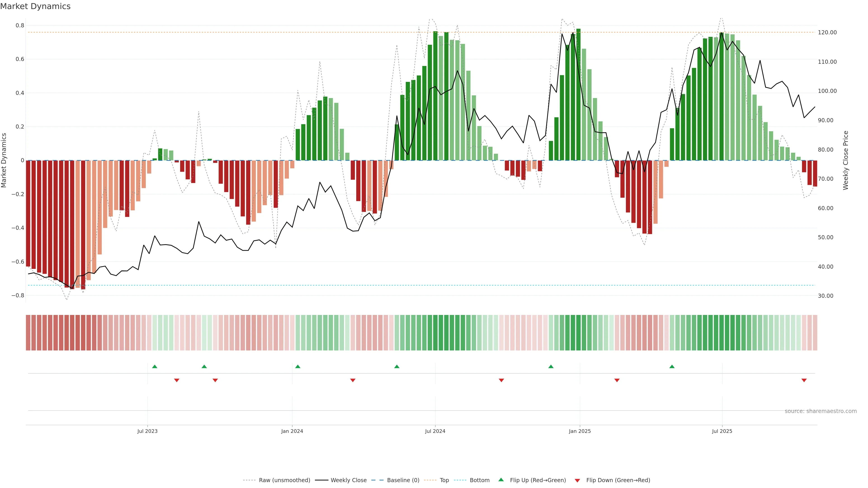
Task: Click the first green flip-up marker after Jul 2023
Action: [155, 366]
